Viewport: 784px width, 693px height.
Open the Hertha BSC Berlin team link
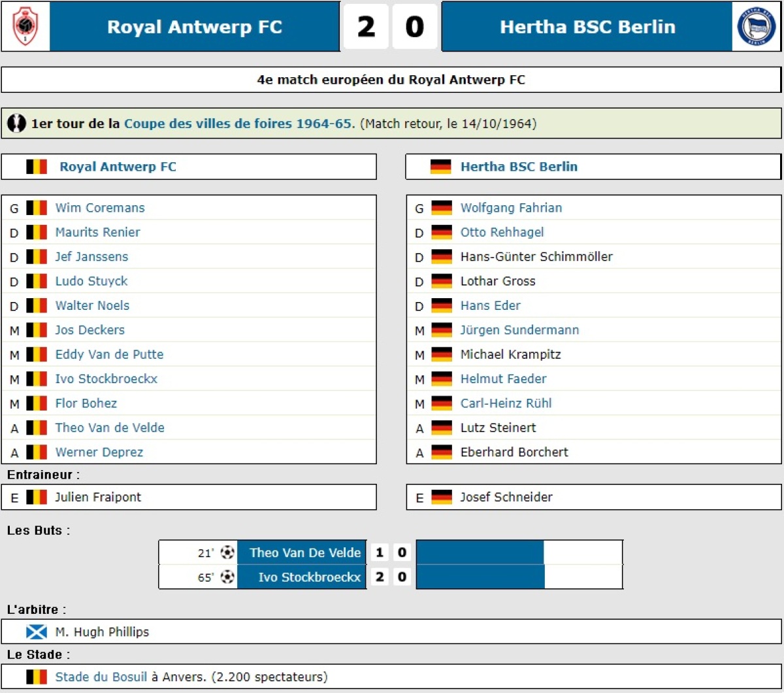[x=519, y=167]
